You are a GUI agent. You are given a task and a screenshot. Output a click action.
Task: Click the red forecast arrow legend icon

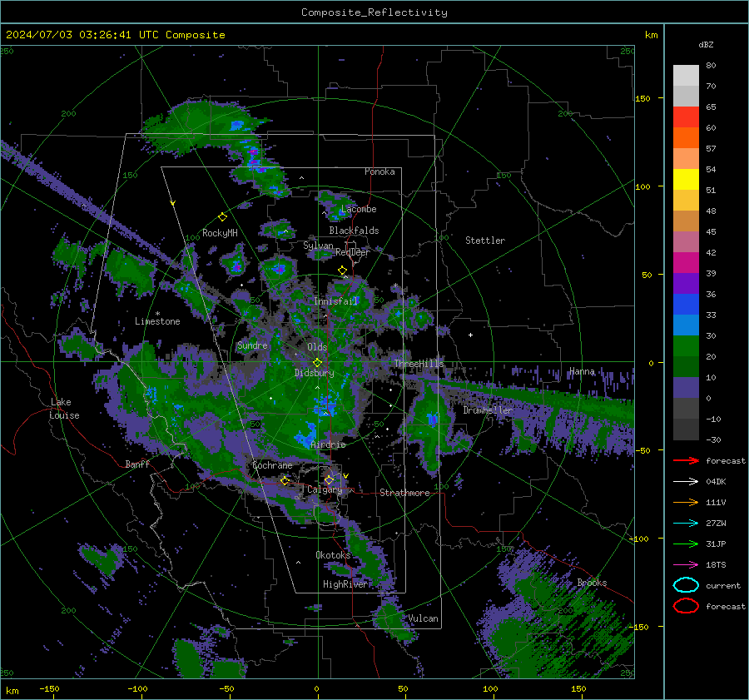point(686,460)
